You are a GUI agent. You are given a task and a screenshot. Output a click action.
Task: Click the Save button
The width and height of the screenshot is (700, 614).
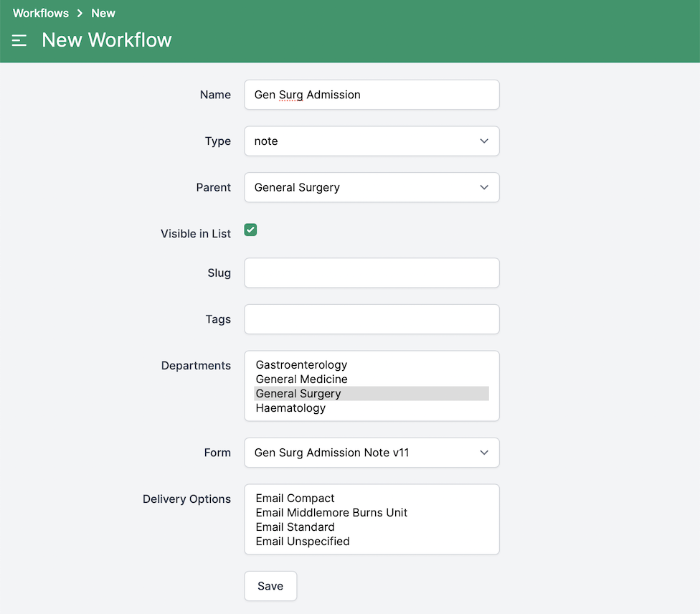click(x=270, y=586)
